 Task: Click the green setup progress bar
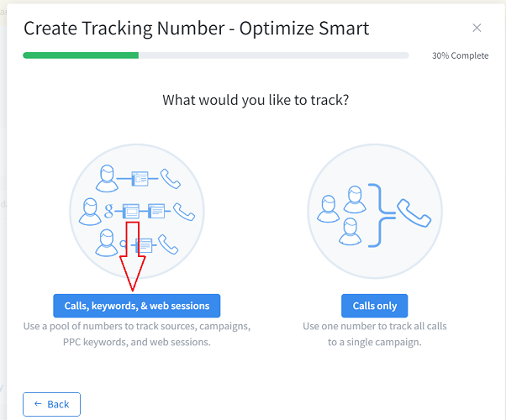[x=81, y=55]
